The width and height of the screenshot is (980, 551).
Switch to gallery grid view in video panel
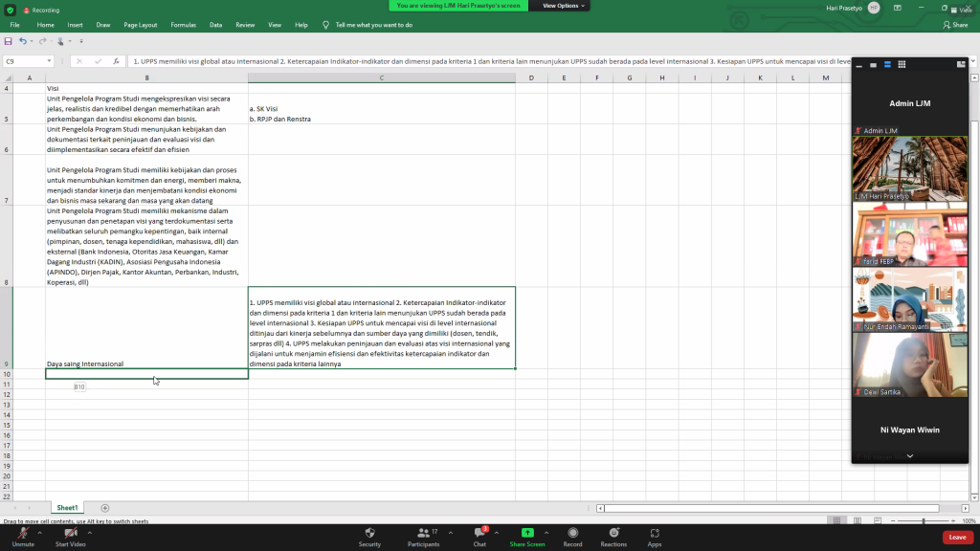tap(902, 65)
